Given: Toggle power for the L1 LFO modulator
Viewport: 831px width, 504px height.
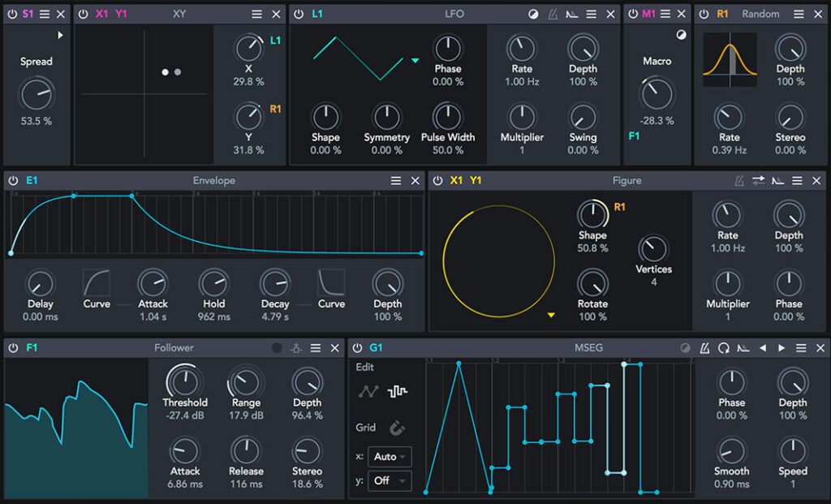Looking at the screenshot, I should click(299, 15).
